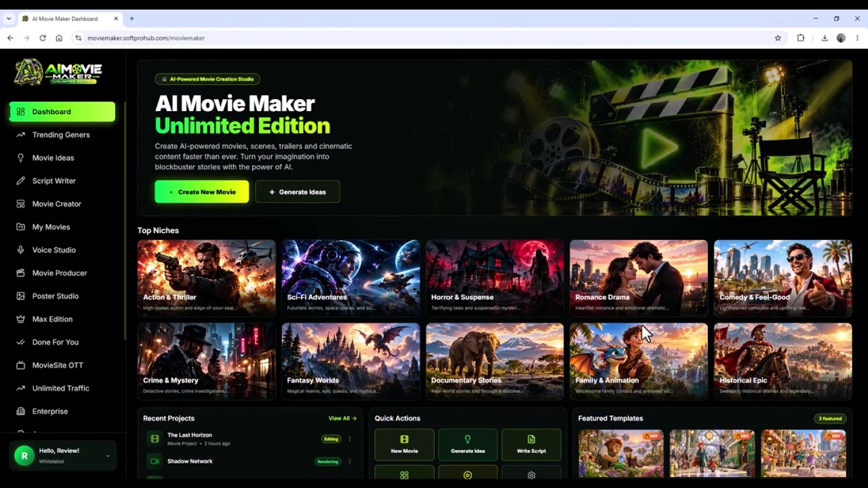Viewport: 868px width, 488px height.
Task: Select the Action & Thriller niche card
Action: [206, 278]
